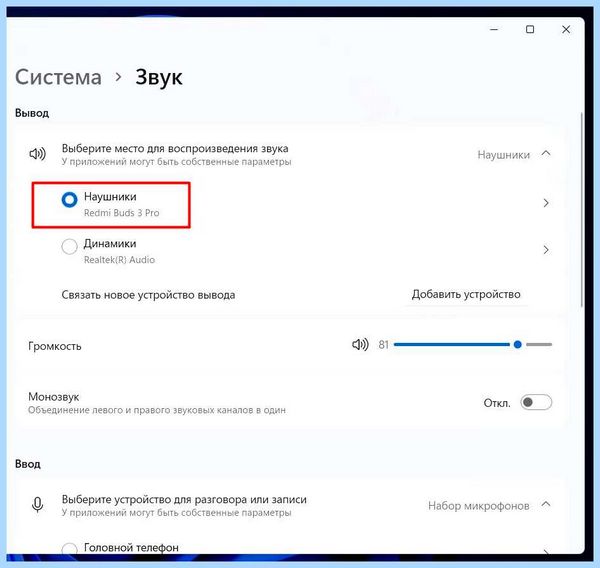Select the Динамики Realtek radio button
The height and width of the screenshot is (568, 600).
tap(69, 246)
